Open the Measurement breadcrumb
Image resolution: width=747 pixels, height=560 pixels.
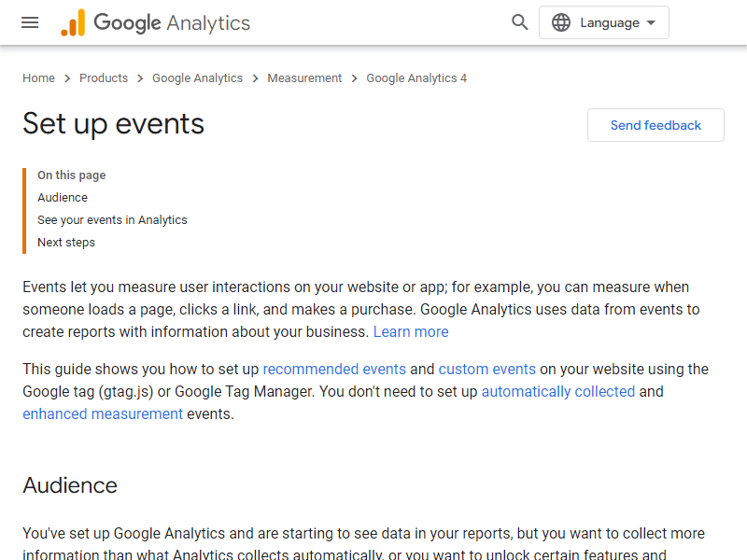[304, 78]
